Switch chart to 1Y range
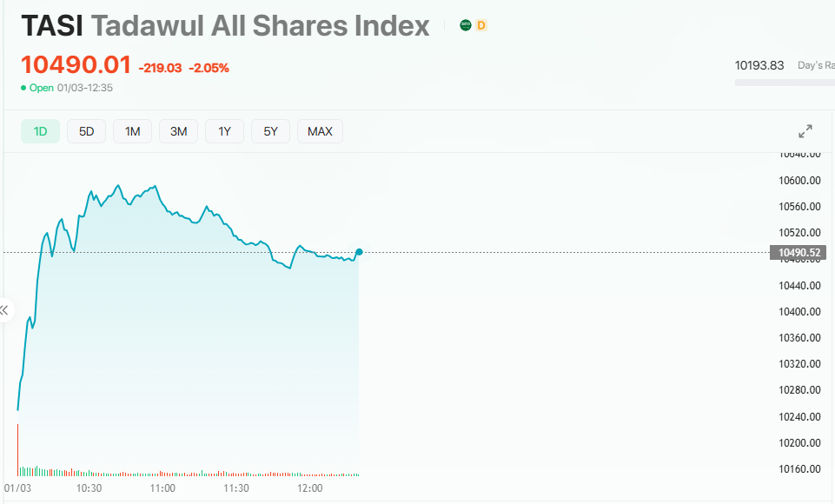Viewport: 835px width, 504px height. click(224, 131)
